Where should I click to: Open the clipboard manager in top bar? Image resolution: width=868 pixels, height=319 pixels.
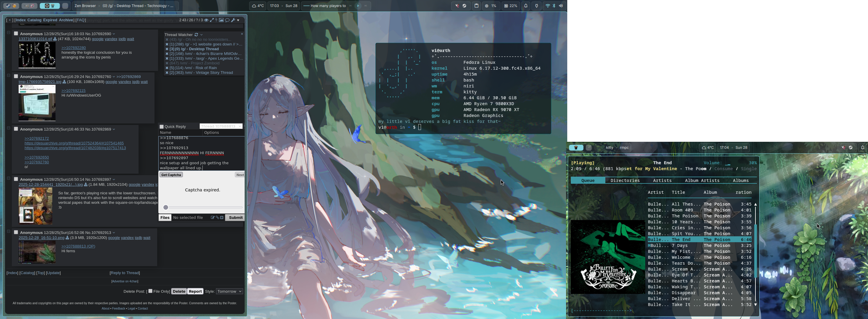pyautogui.click(x=477, y=6)
